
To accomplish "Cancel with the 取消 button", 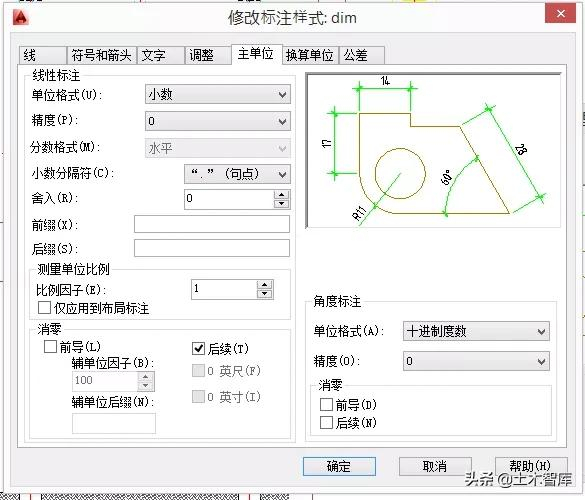I will click(x=435, y=466).
